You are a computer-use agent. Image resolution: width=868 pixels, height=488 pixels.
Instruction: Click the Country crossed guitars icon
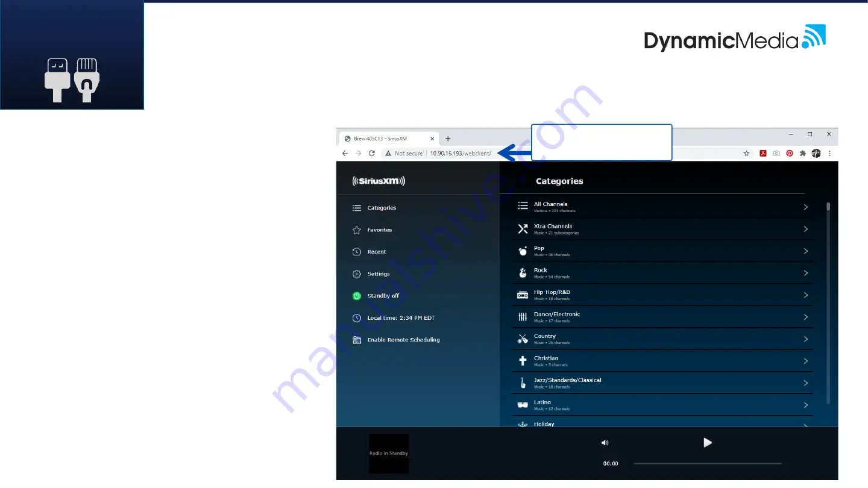coord(523,339)
